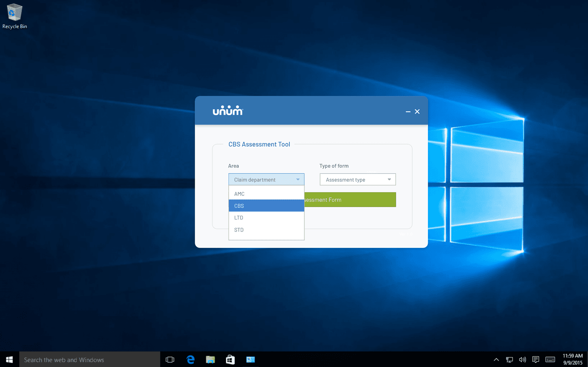Close the Unum assessment window
This screenshot has height=367, width=588.
417,112
